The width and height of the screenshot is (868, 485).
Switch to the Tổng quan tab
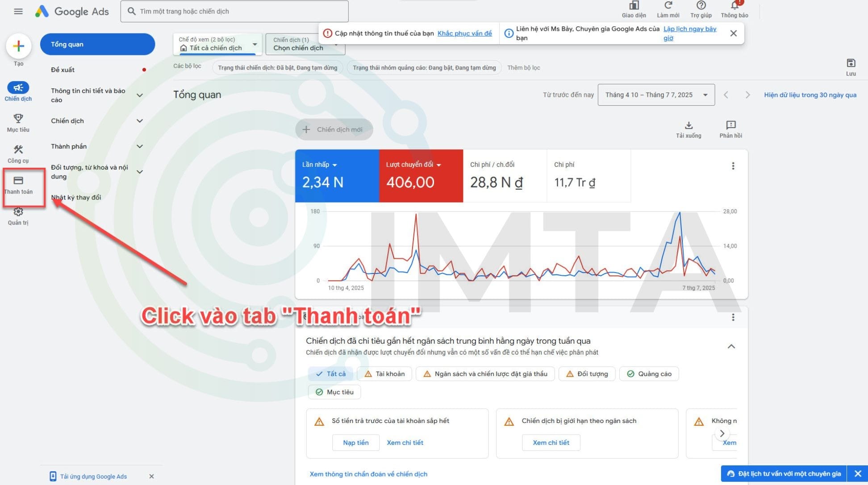tap(97, 44)
